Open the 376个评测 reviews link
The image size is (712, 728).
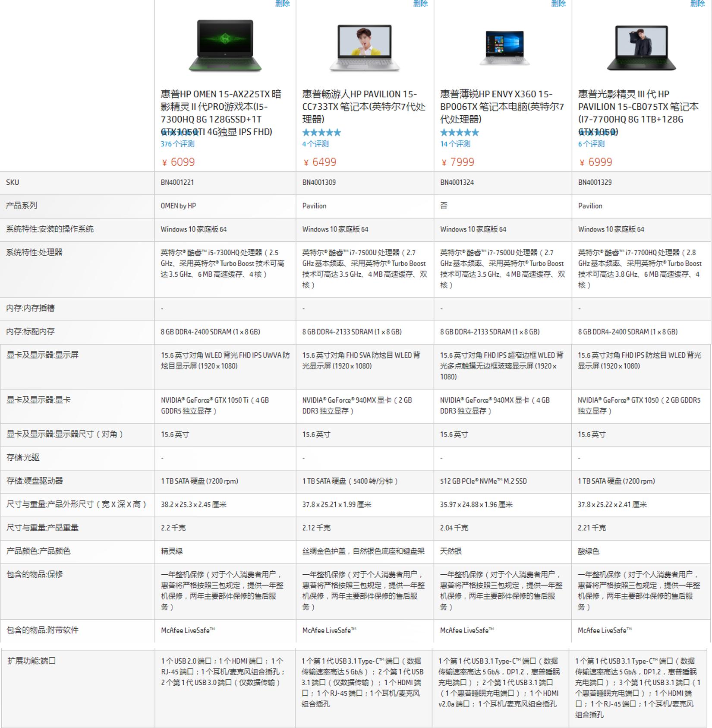(x=177, y=144)
